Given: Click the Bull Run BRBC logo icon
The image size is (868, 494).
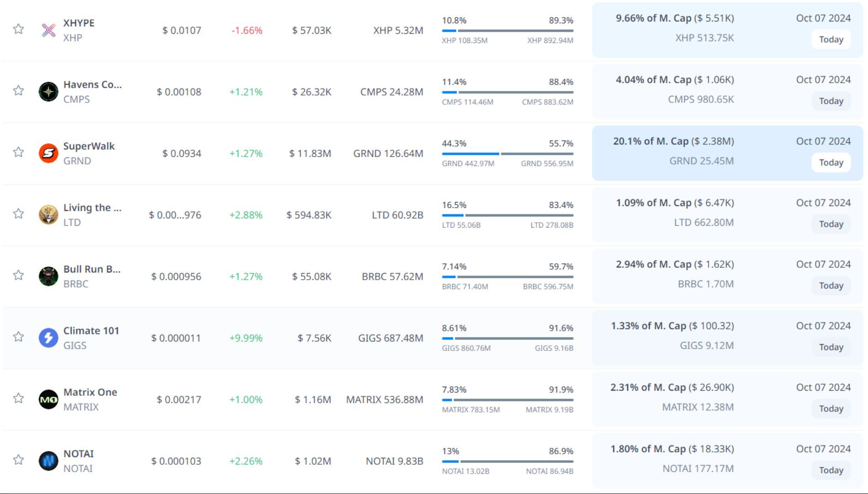Looking at the screenshot, I should coord(48,276).
